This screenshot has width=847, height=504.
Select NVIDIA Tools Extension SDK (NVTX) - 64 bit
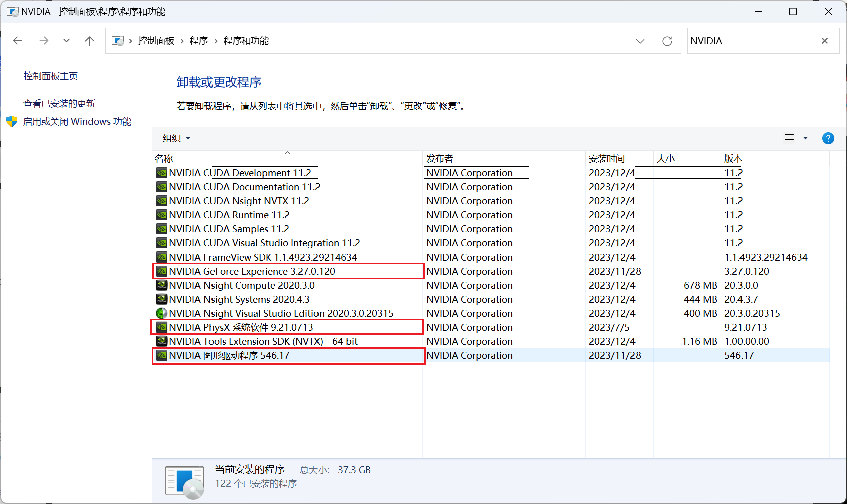pyautogui.click(x=263, y=342)
